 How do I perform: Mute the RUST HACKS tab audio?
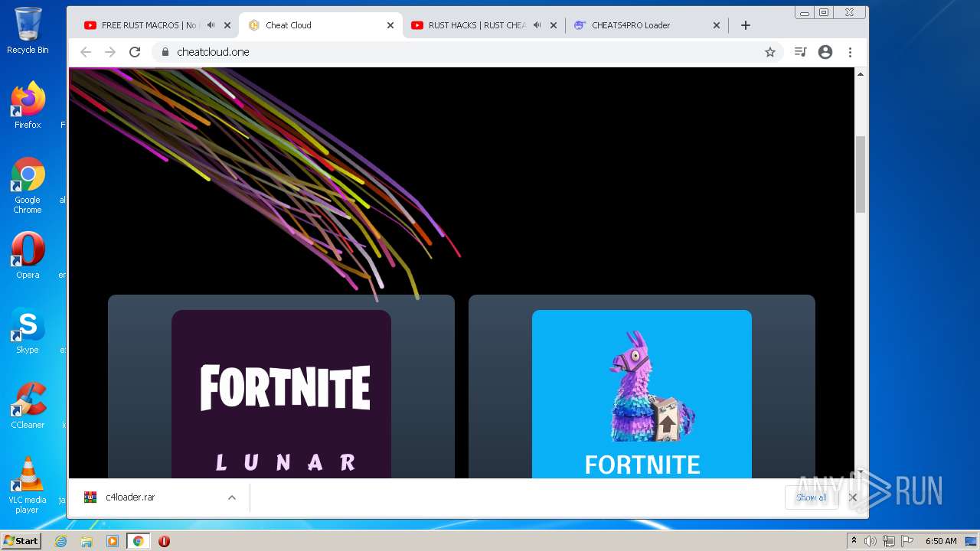[x=537, y=25]
